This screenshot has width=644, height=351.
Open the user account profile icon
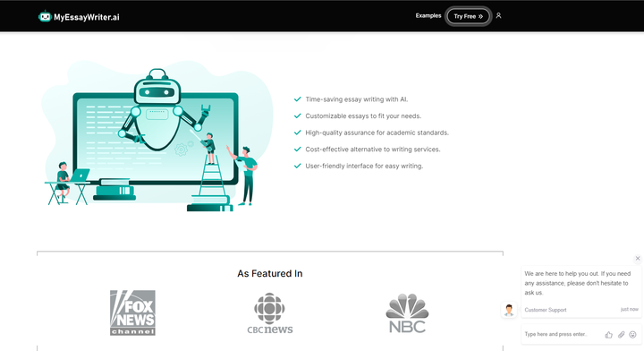click(498, 15)
